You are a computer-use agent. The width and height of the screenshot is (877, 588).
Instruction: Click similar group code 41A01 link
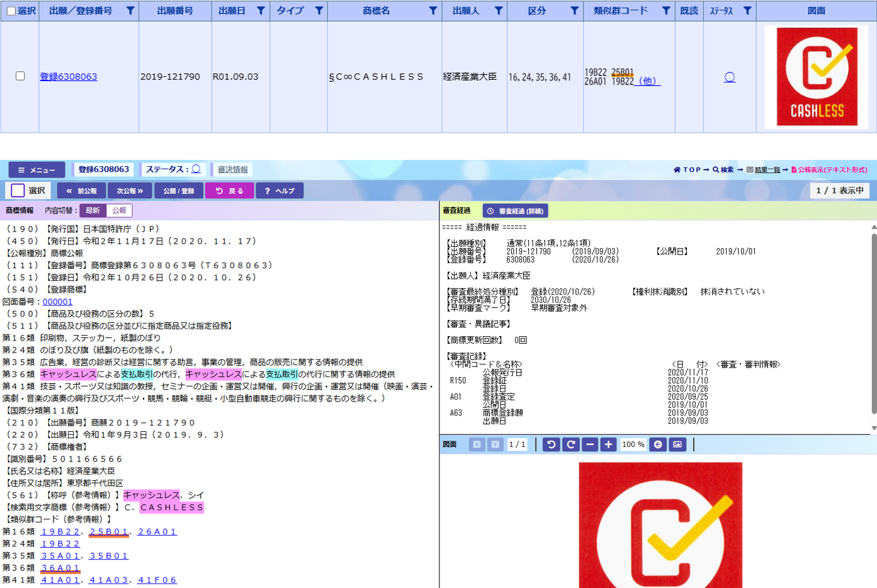(60, 580)
